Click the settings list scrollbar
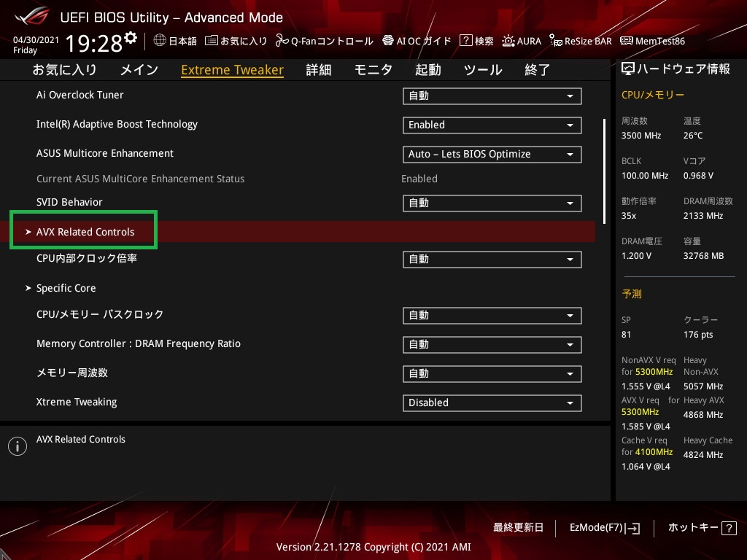 pos(604,171)
